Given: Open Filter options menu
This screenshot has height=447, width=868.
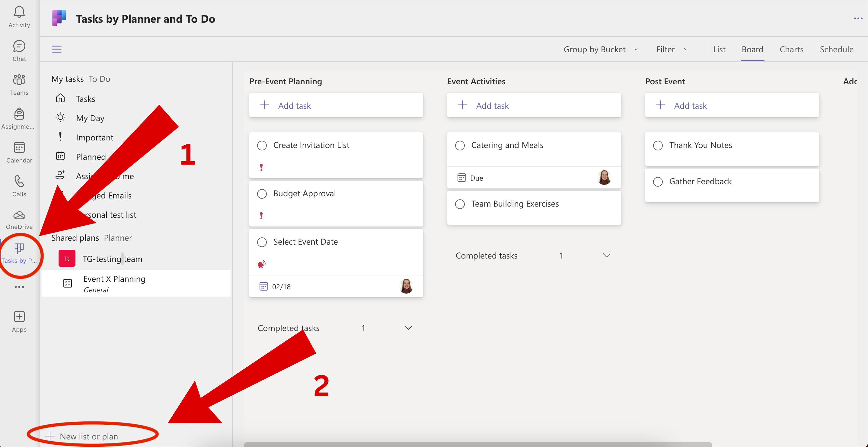Looking at the screenshot, I should 670,49.
